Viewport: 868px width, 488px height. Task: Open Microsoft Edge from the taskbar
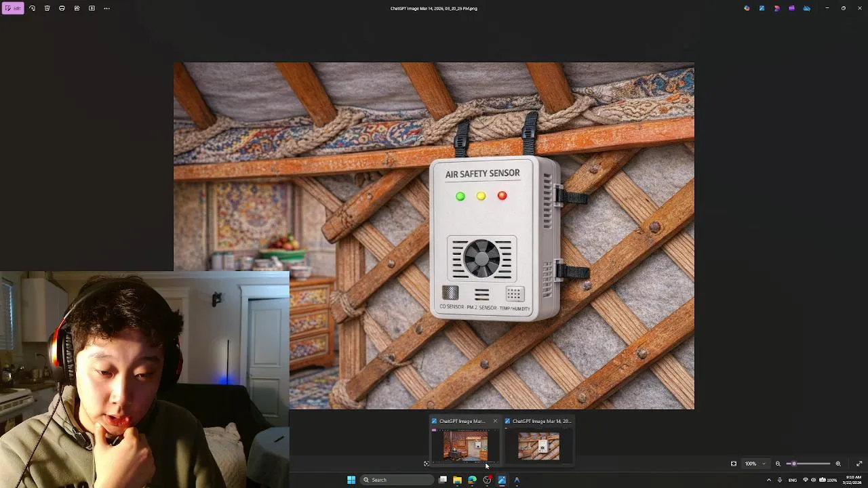point(472,480)
